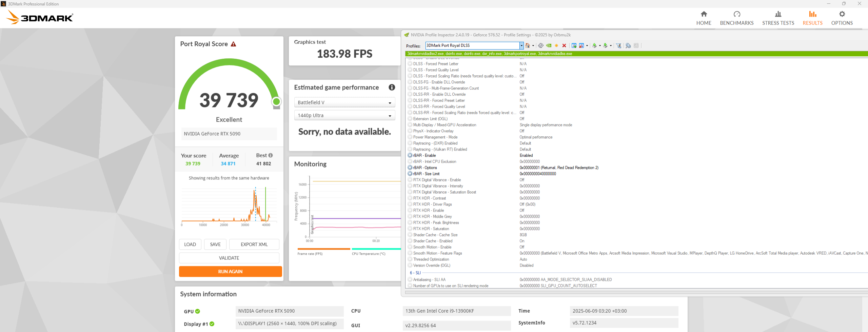Select the DLSS - Forced Preset Letter row
The height and width of the screenshot is (332, 868).
637,64
